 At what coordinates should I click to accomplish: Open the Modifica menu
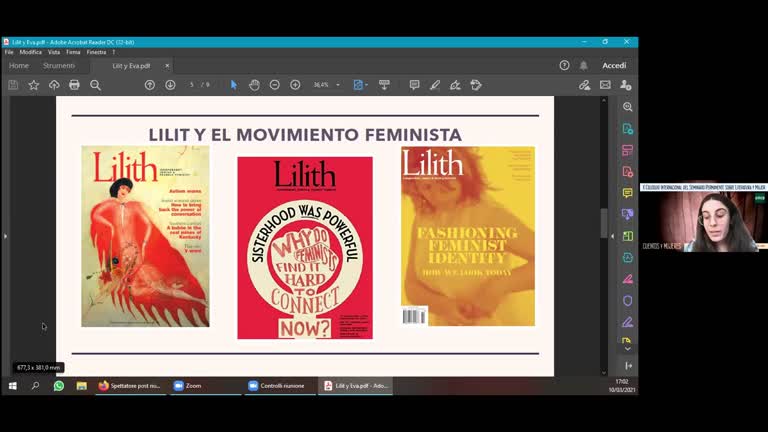coord(31,52)
